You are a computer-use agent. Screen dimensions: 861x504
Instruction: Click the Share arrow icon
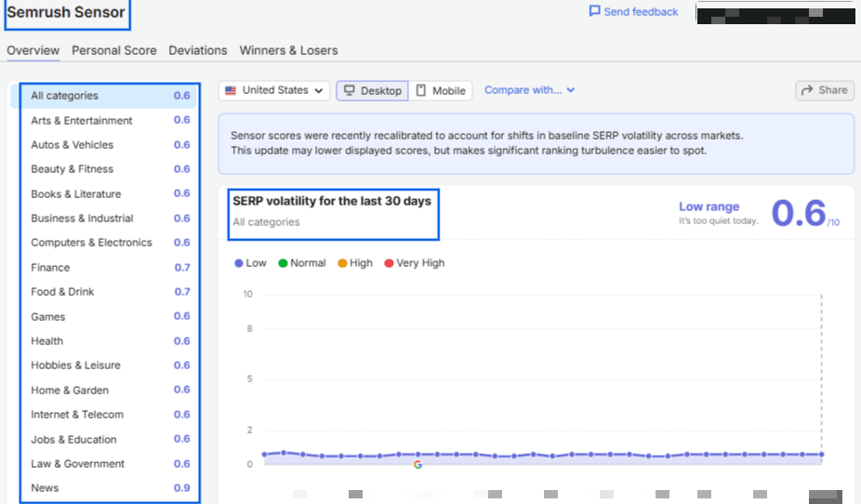pyautogui.click(x=807, y=90)
